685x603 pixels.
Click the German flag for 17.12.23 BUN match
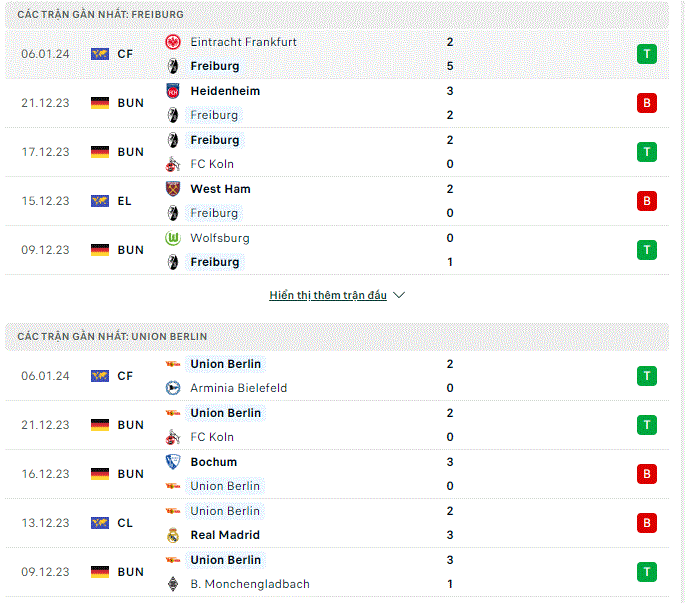[100, 152]
